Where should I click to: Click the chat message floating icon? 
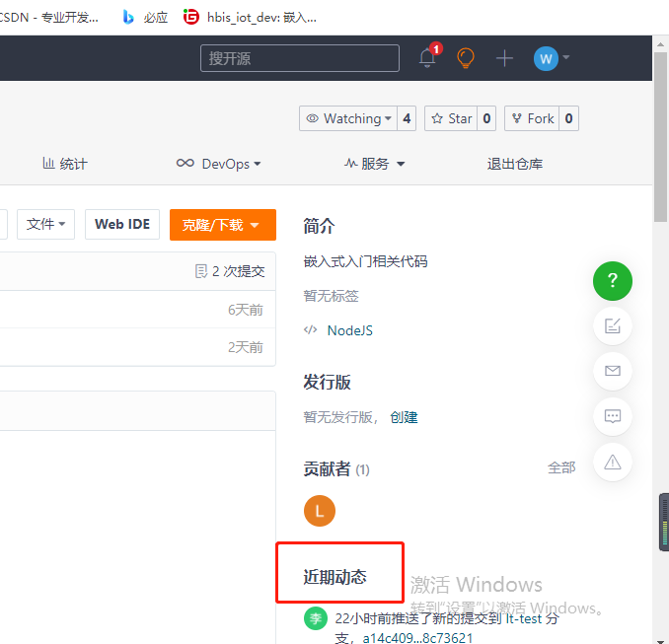[x=612, y=416]
